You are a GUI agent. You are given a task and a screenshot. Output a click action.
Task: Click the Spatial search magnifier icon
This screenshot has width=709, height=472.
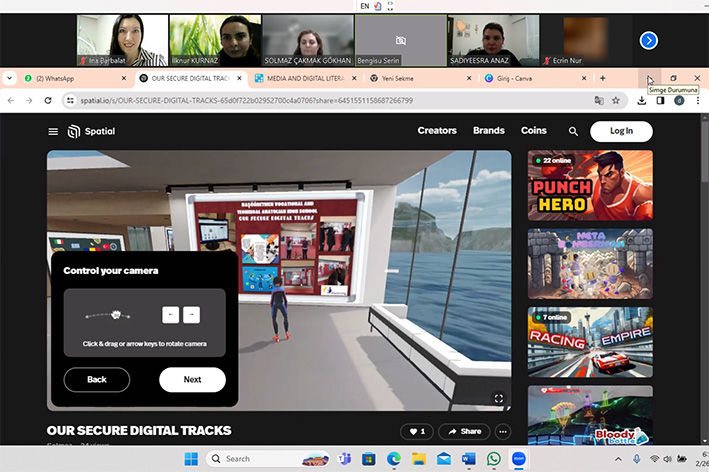pyautogui.click(x=573, y=131)
